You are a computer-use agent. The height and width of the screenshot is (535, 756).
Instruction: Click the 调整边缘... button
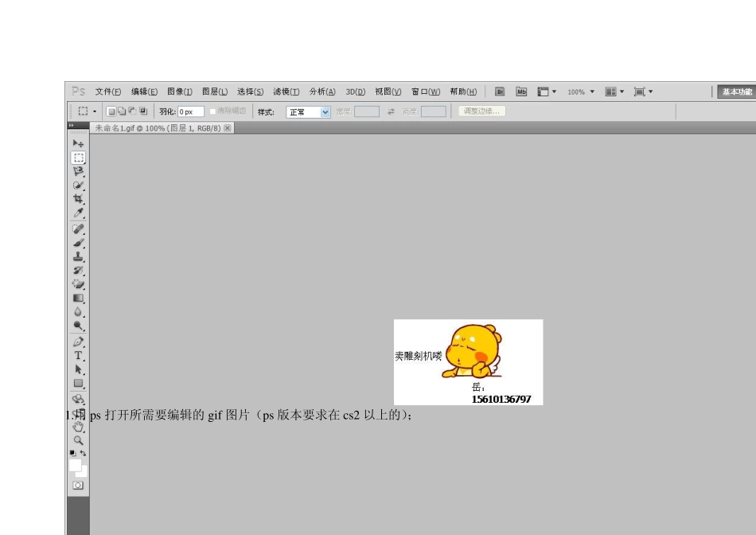481,111
